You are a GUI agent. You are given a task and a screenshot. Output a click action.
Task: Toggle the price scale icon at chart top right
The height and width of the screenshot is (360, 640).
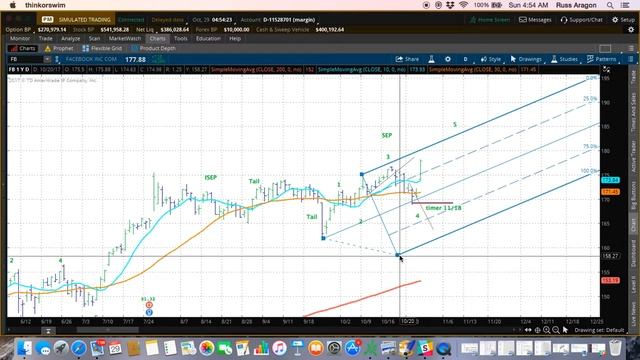tap(607, 69)
